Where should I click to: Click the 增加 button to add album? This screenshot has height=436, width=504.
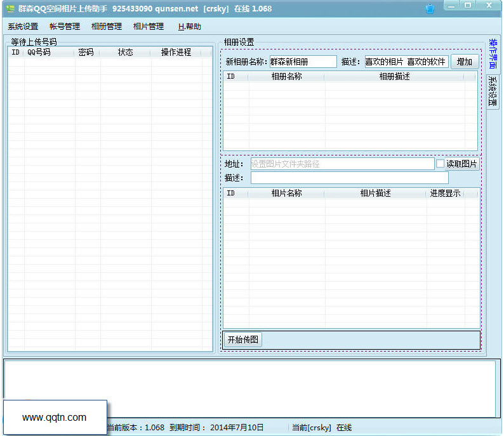coord(465,62)
